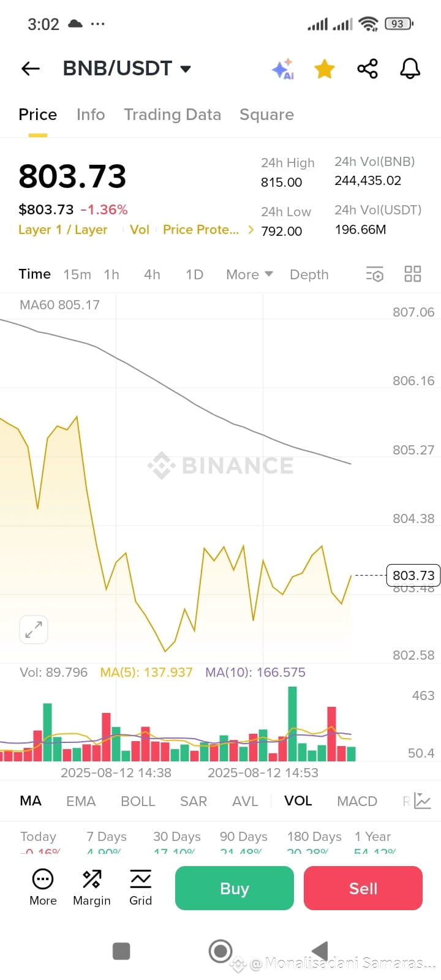The image size is (441, 980).
Task: Tap the share icon
Action: pos(367,69)
